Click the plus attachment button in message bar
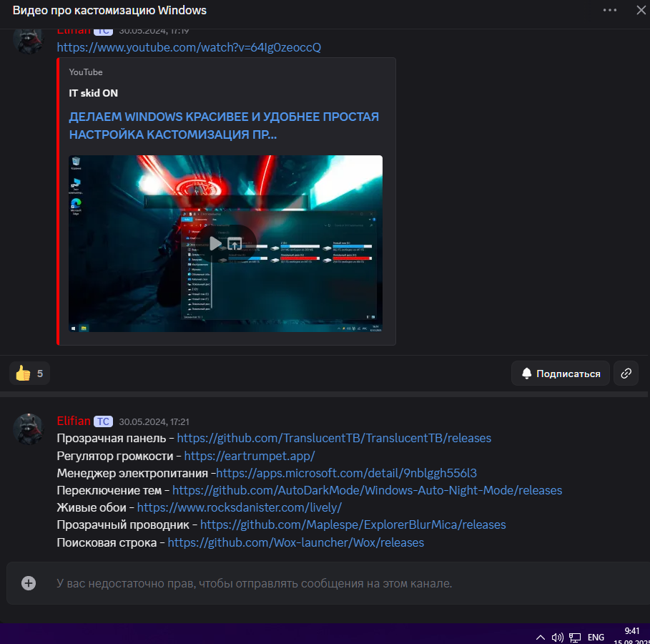The height and width of the screenshot is (644, 650). [29, 583]
